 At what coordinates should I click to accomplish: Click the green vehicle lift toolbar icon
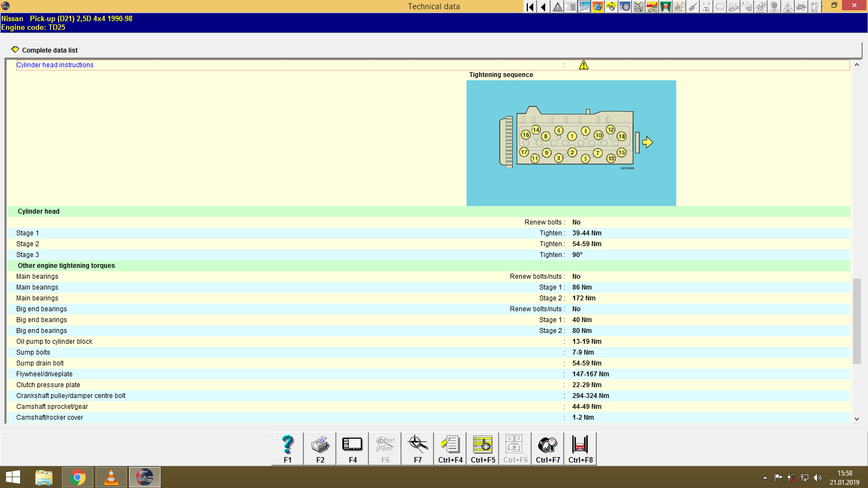664,7
